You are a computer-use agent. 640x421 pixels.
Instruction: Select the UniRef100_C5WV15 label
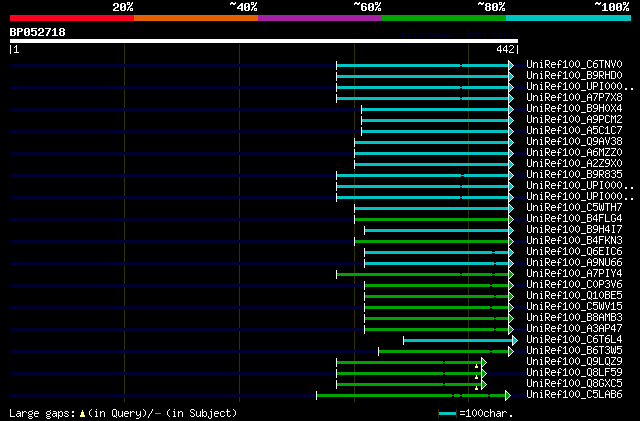574,307
